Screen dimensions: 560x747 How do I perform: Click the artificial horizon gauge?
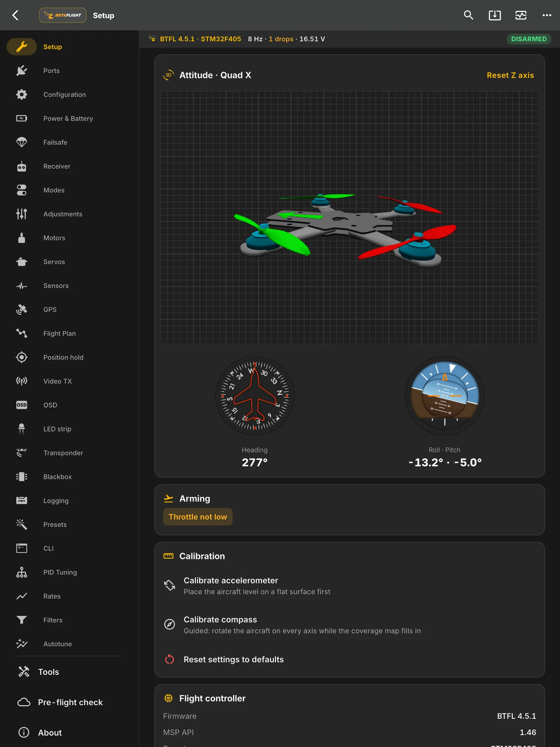[444, 396]
